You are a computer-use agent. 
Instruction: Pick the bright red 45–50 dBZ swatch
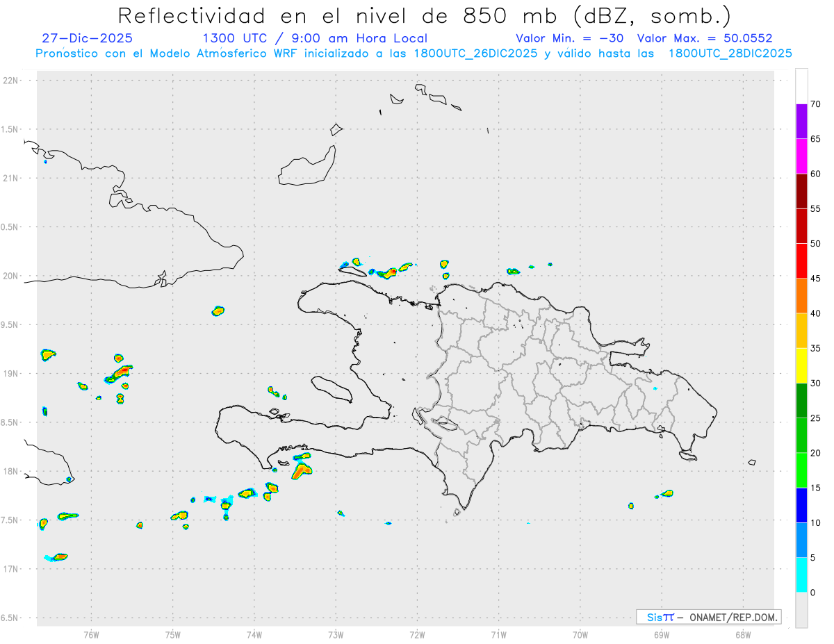point(801,261)
